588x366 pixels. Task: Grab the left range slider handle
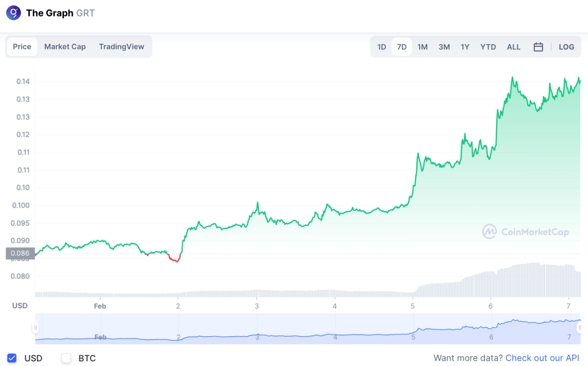(35, 328)
